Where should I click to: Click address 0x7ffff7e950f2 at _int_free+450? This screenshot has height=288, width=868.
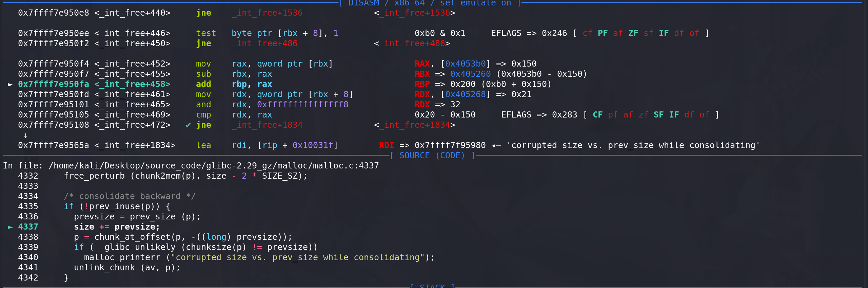tap(54, 43)
